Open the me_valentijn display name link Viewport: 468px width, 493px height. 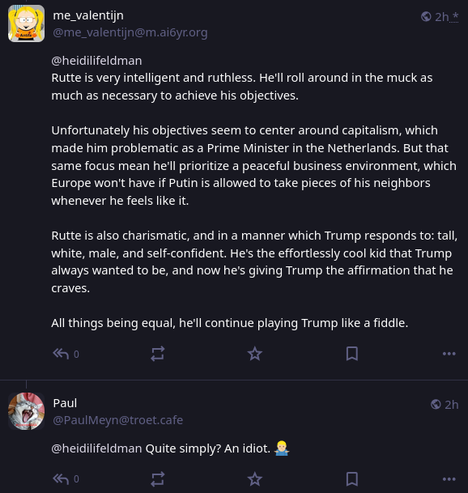click(x=88, y=15)
